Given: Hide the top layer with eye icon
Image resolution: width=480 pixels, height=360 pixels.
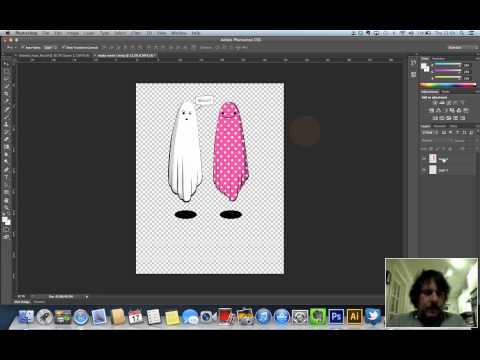Looking at the screenshot, I should click(424, 159).
